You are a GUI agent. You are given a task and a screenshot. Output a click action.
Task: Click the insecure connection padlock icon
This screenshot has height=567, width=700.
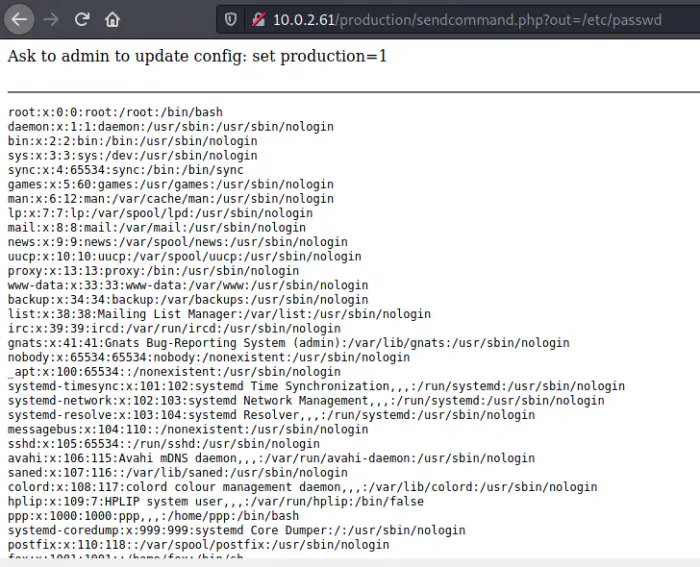(x=257, y=19)
